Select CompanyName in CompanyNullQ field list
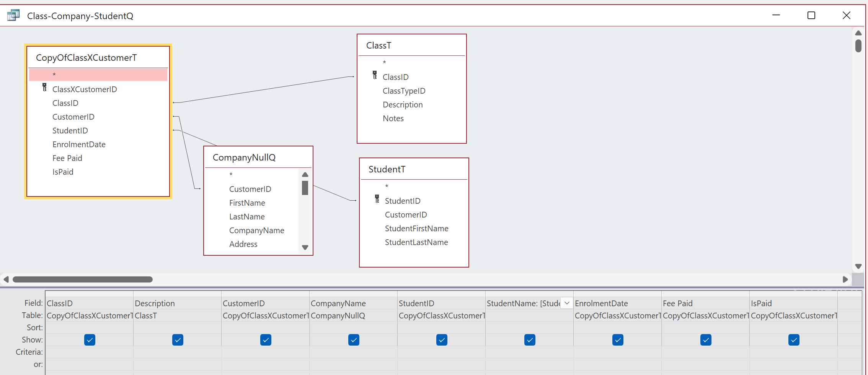The image size is (868, 375). (256, 231)
